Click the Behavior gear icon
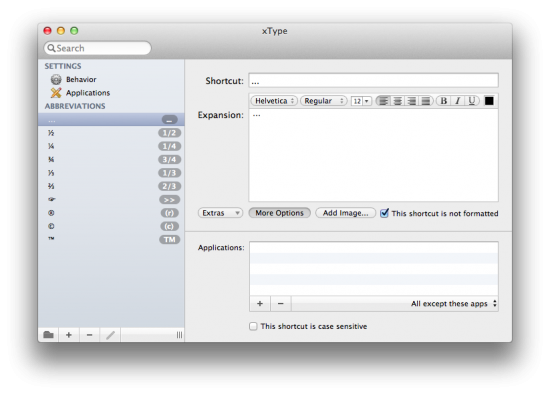This screenshot has height=395, width=550. click(56, 80)
